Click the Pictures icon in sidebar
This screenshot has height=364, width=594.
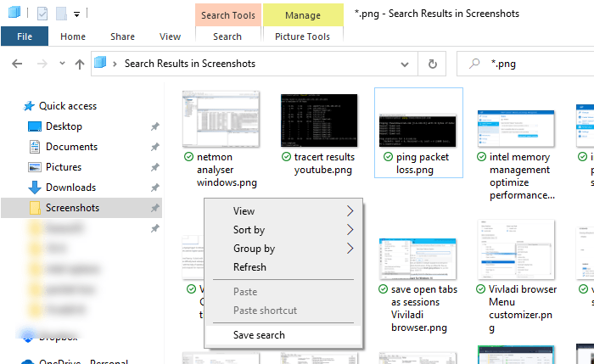[35, 167]
